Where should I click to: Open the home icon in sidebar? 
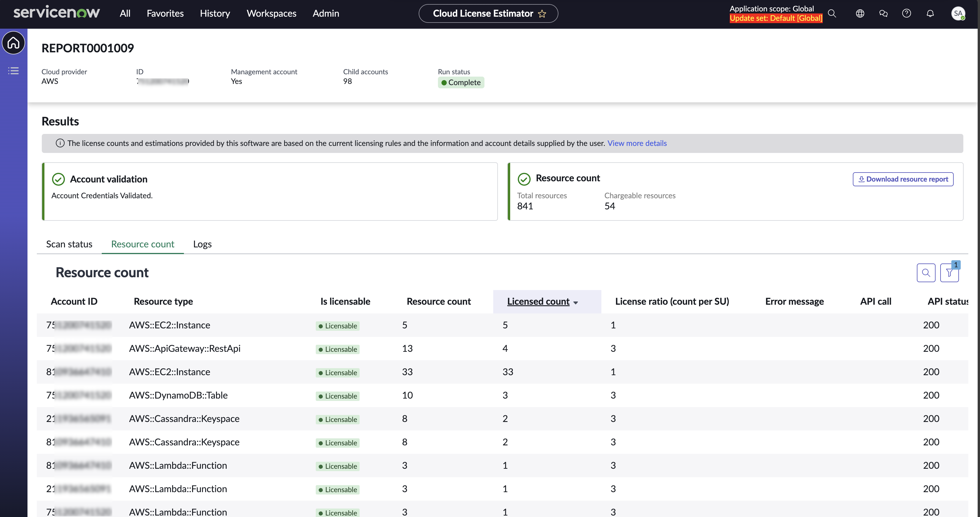(x=13, y=43)
